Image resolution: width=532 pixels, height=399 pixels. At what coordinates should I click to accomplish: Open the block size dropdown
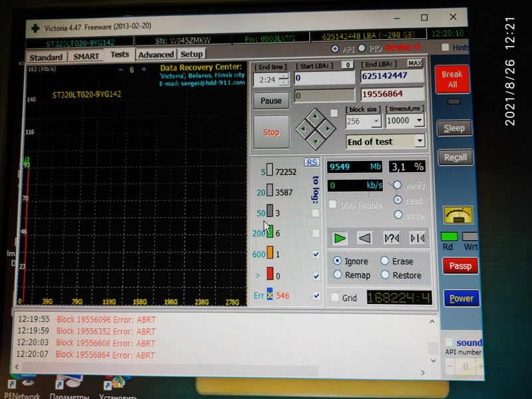[x=376, y=121]
